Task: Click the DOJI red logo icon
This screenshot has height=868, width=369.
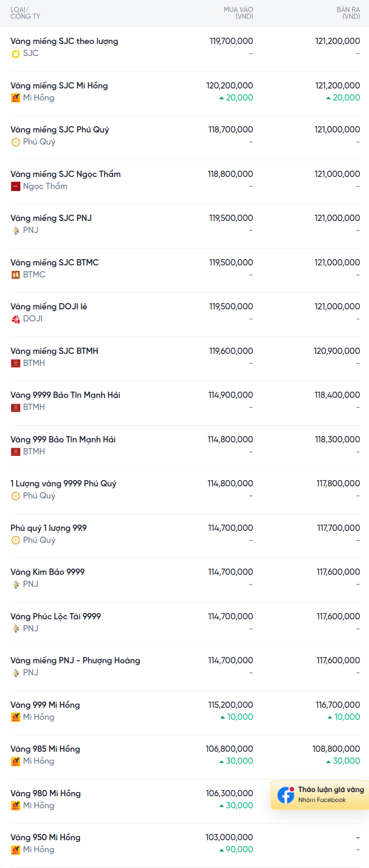Action: point(16,319)
